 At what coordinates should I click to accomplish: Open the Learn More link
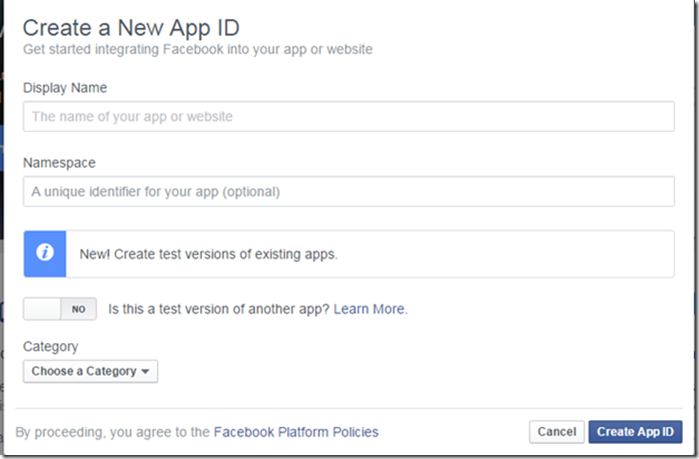click(x=369, y=309)
